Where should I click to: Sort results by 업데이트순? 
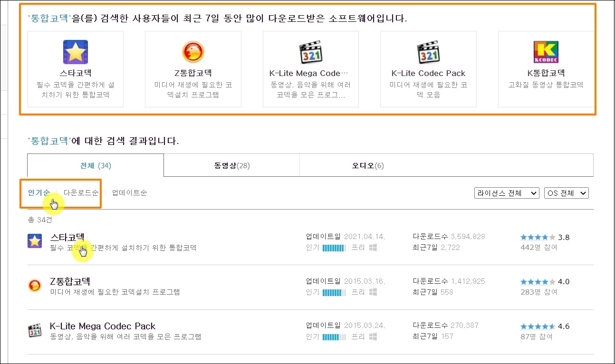(129, 192)
